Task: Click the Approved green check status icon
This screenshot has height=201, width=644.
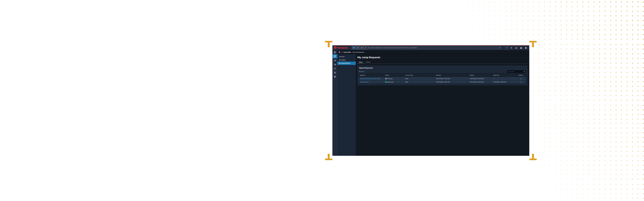Action: (x=386, y=82)
